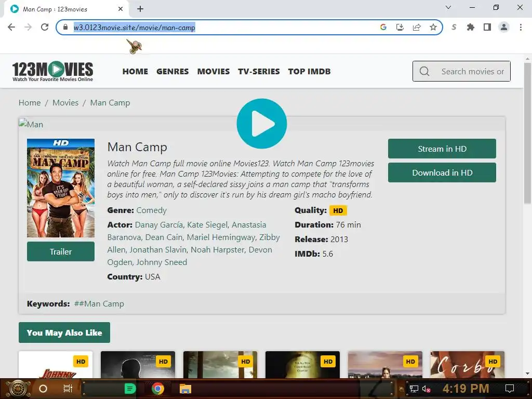
Task: Open the notification center icon
Action: click(x=509, y=389)
